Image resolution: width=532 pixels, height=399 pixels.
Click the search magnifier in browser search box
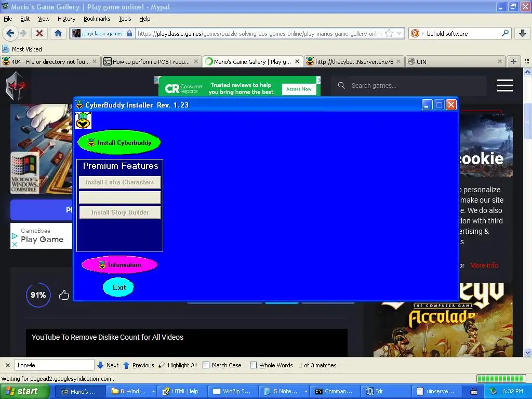[505, 33]
